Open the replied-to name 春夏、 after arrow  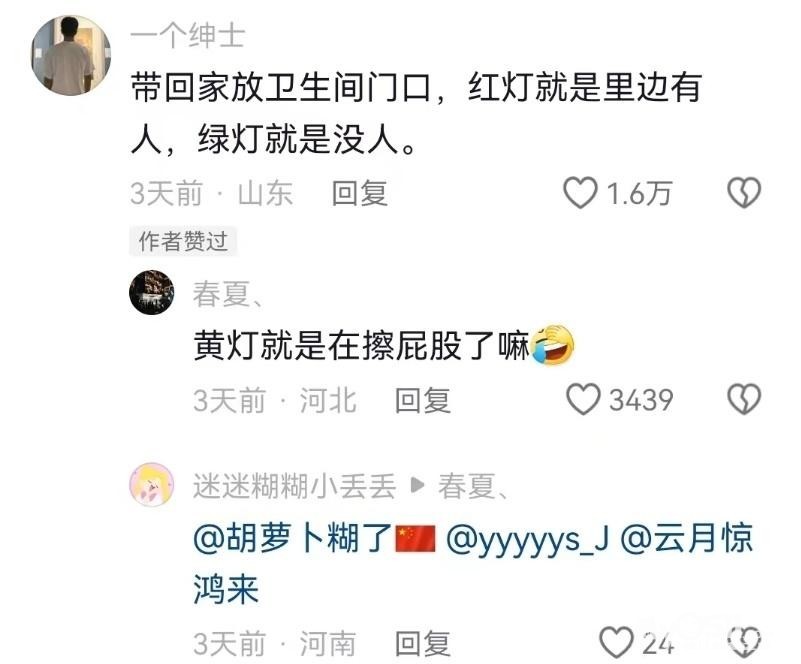tap(473, 486)
